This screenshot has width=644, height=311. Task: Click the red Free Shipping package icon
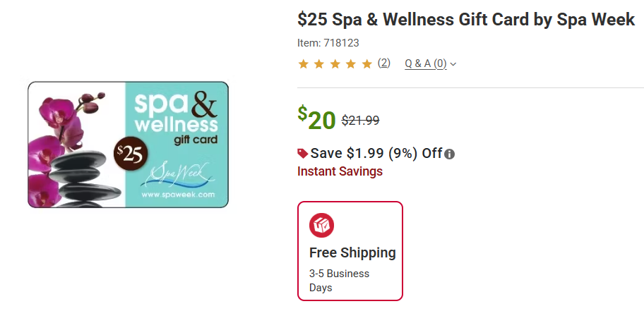click(x=321, y=225)
